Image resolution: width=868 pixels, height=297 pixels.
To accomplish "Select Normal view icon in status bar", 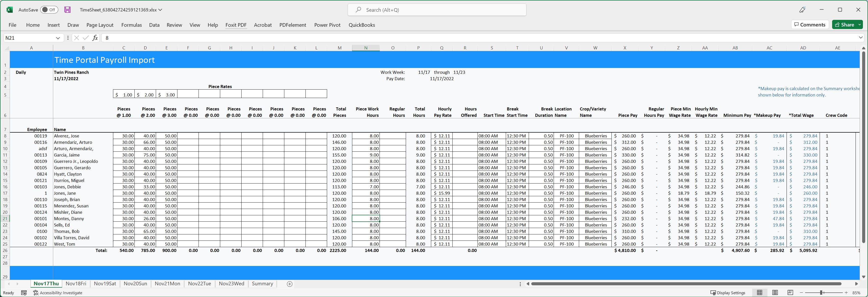I will click(760, 293).
